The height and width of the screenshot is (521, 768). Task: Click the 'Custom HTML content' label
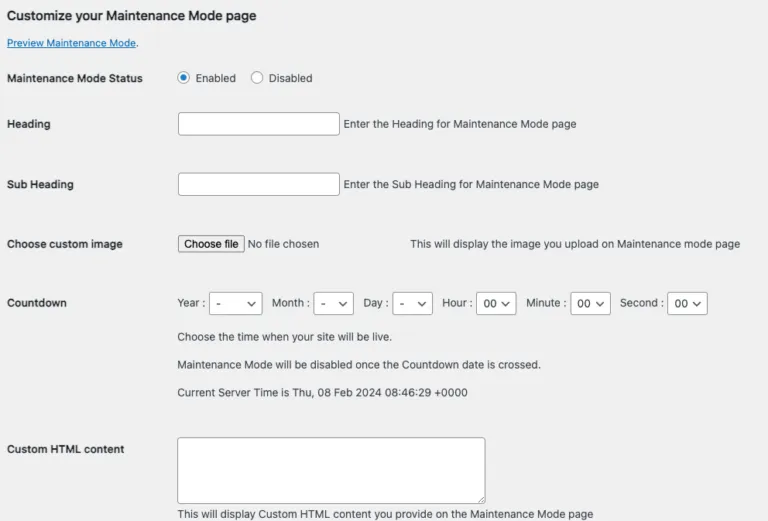[66, 449]
